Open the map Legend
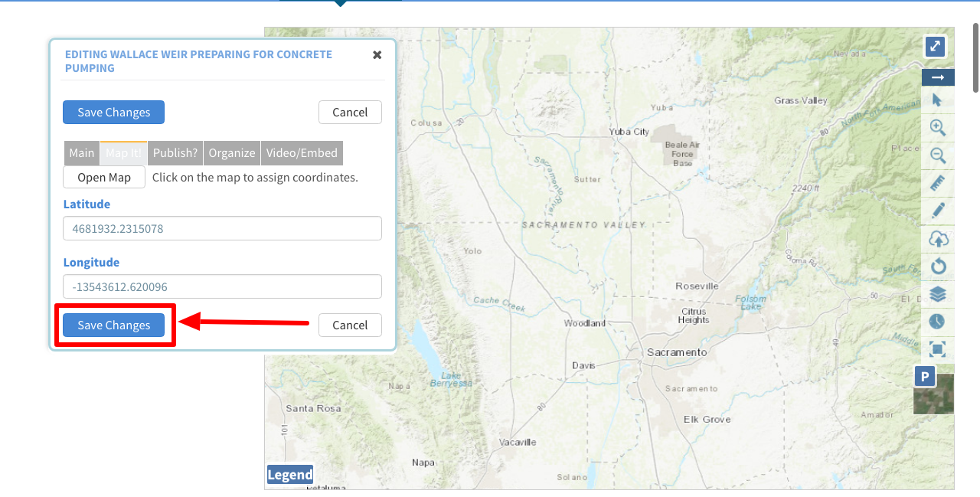Screen dimensions: 980x497 pyautogui.click(x=290, y=475)
